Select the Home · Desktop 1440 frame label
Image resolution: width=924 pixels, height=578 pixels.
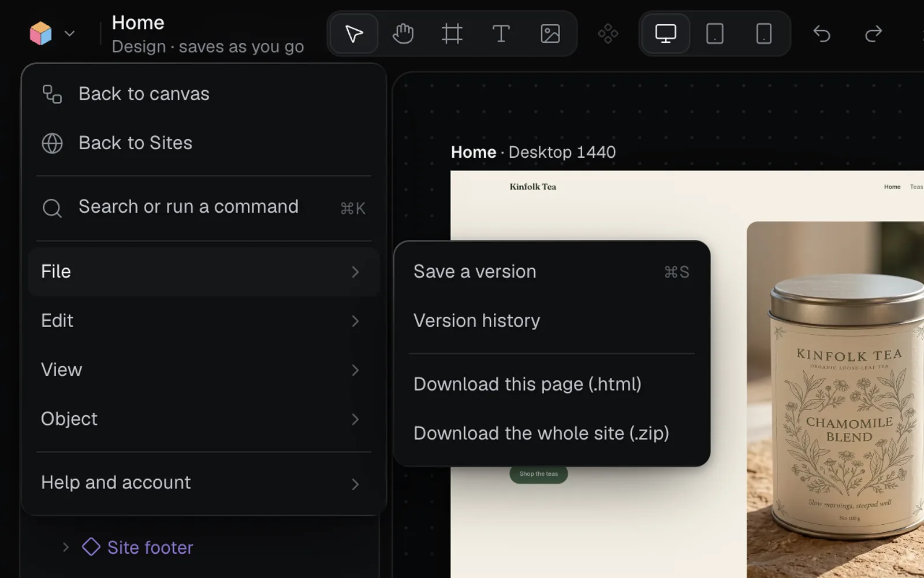[533, 152]
